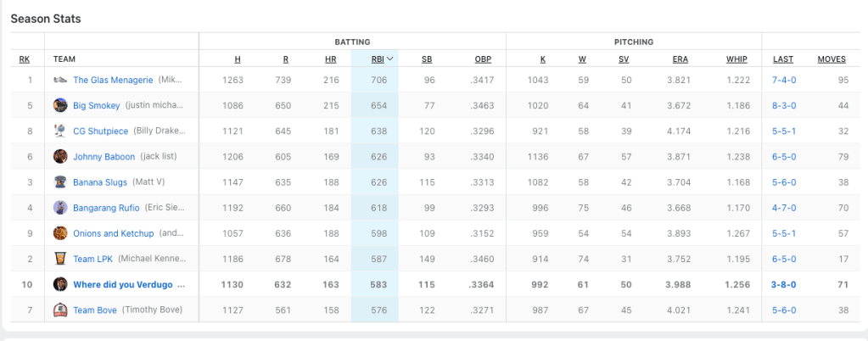Sort by OBP column header
868x341 pixels.
483,59
